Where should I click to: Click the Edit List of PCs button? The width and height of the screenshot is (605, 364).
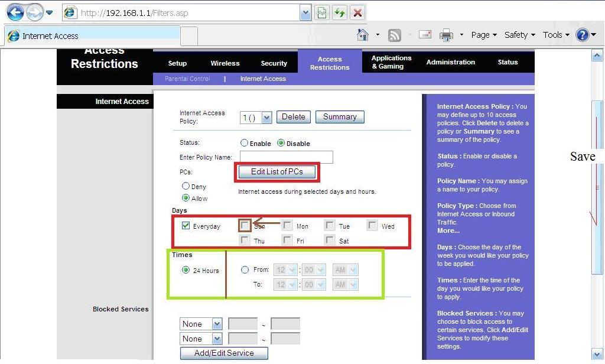(x=277, y=172)
